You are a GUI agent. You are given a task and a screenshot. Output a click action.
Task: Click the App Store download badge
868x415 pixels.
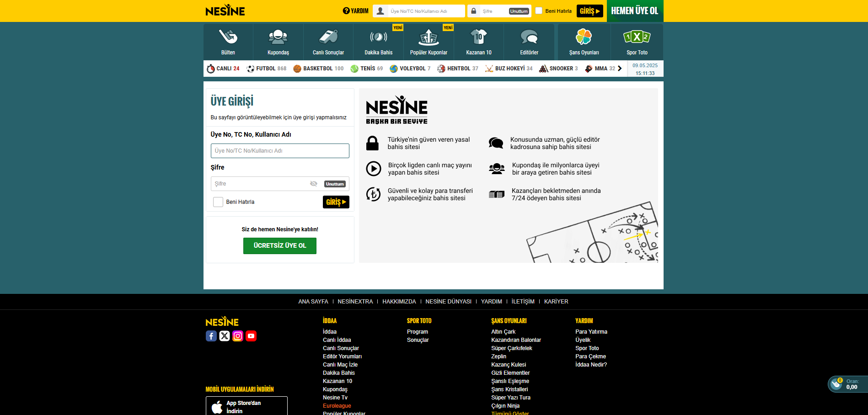pos(246,406)
